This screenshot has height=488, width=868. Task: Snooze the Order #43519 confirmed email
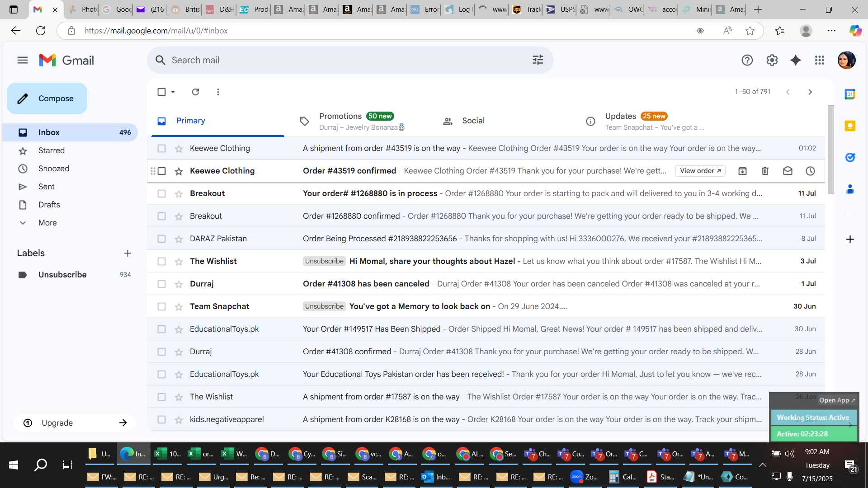(810, 171)
